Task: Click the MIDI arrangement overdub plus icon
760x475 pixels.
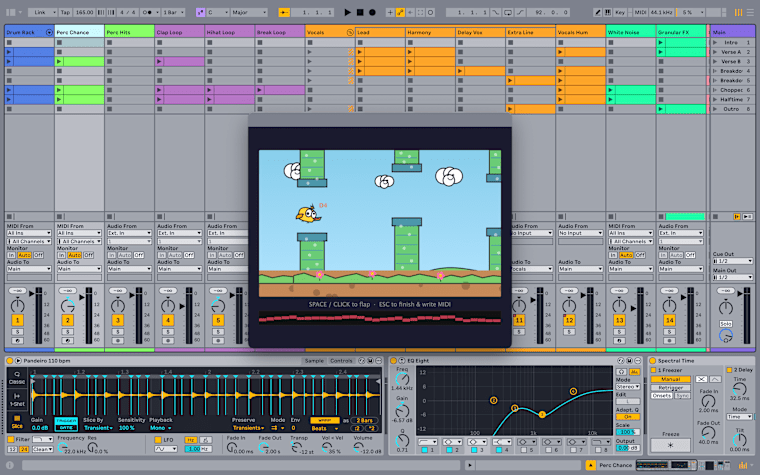Action: (x=390, y=12)
